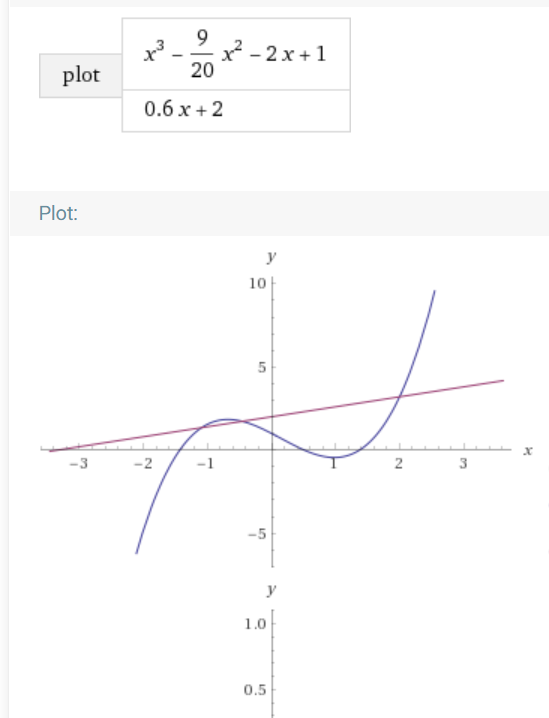
Task: Click the blue curve's local minimum near x=1
Action: click(335, 457)
